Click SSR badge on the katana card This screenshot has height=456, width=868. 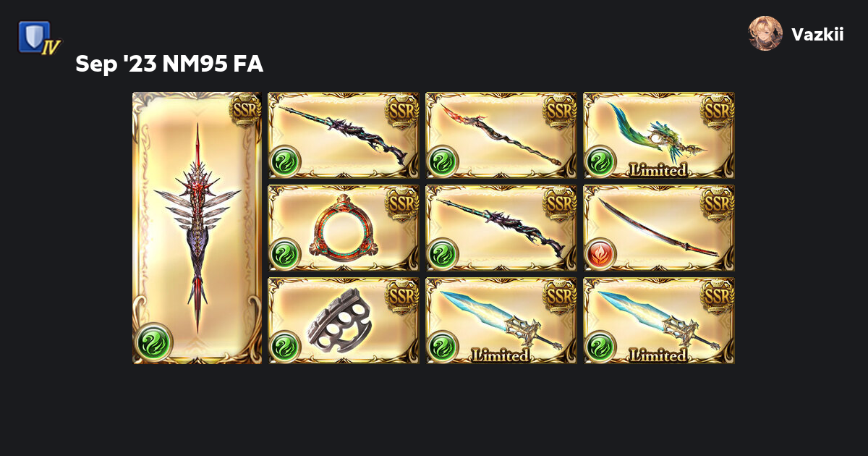pyautogui.click(x=718, y=203)
